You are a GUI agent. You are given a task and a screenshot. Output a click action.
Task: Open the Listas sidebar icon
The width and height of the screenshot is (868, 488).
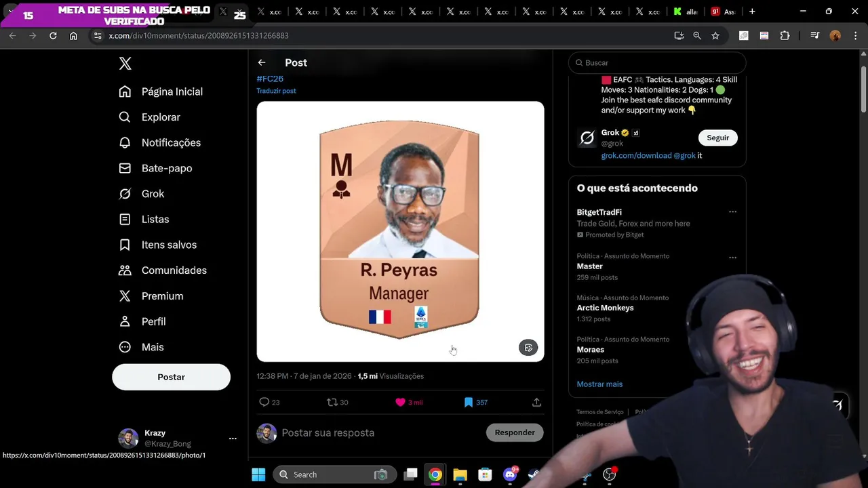125,219
